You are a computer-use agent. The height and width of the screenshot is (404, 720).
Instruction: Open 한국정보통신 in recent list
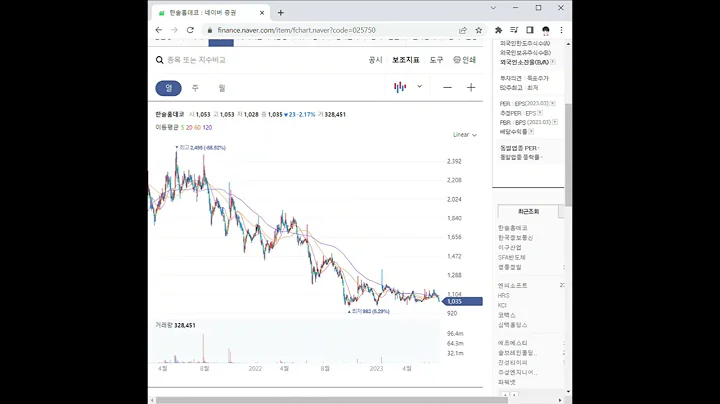pyautogui.click(x=515, y=238)
